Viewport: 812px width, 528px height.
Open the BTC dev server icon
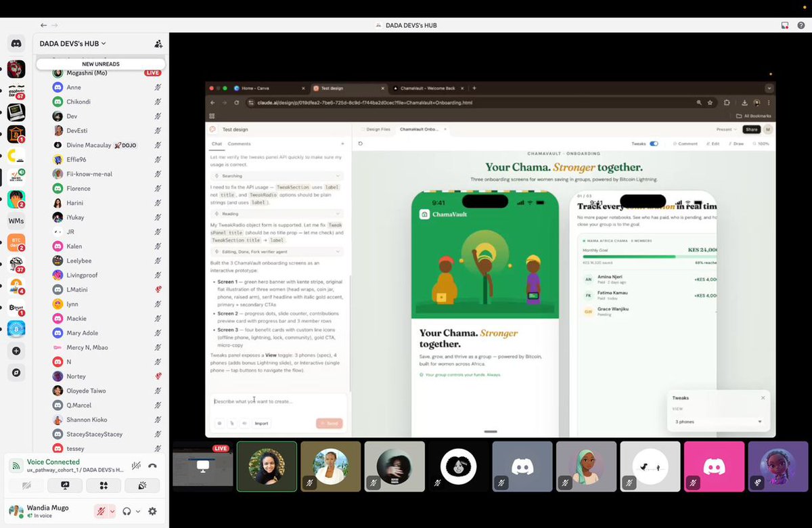point(16,242)
